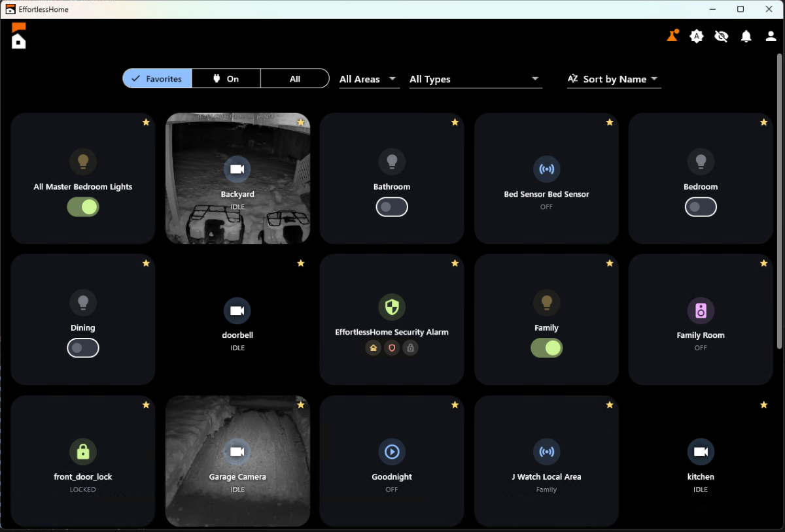The height and width of the screenshot is (532, 785).
Task: Turn off the All Master Bedroom Lights toggle
Action: (83, 207)
